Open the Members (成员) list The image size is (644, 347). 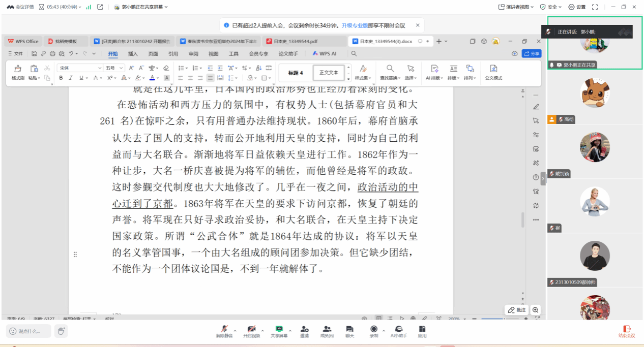tap(327, 331)
